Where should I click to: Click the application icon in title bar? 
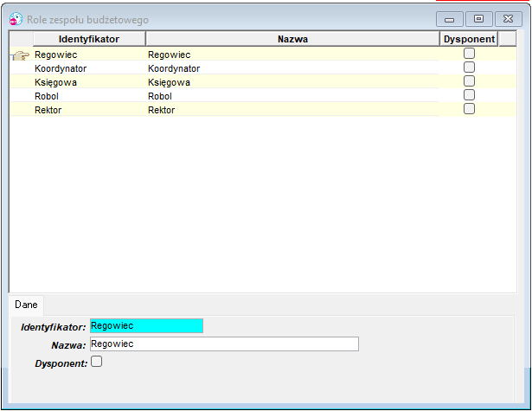(x=16, y=19)
